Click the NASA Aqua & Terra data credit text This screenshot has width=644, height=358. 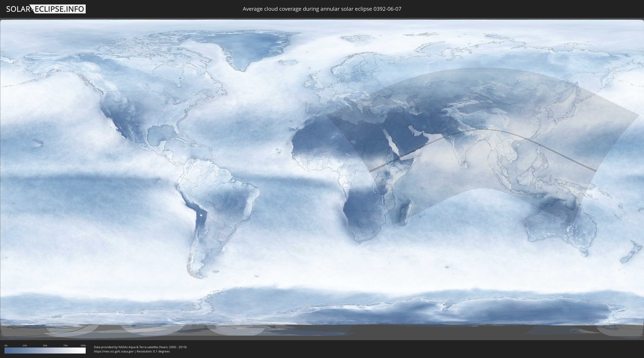140,347
